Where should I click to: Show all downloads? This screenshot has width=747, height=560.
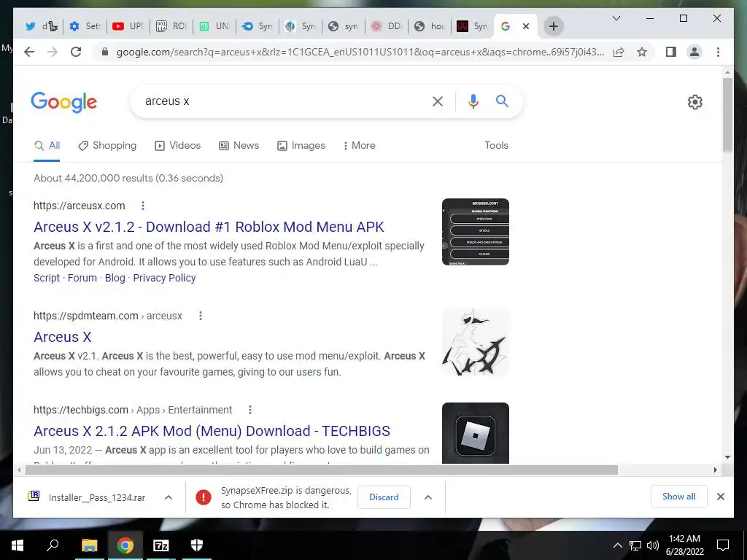pyautogui.click(x=679, y=497)
